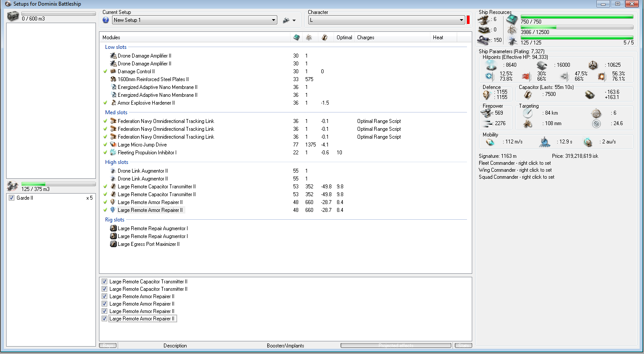Click the Squad Commander right click to set line

pyautogui.click(x=517, y=177)
